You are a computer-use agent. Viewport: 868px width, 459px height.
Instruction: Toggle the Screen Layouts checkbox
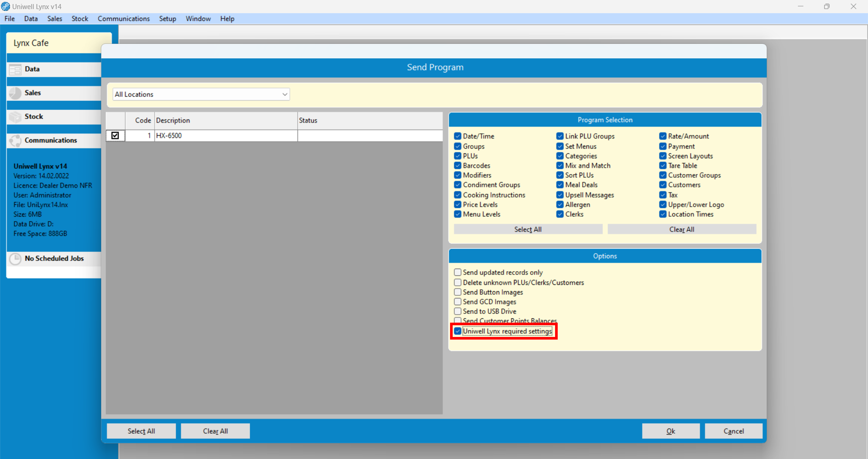(x=663, y=156)
